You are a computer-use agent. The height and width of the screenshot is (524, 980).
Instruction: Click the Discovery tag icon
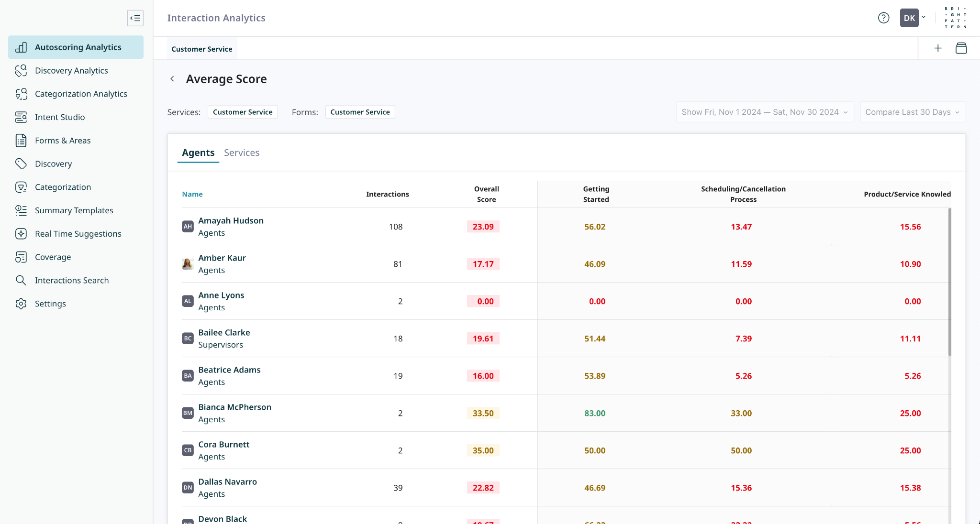[x=21, y=164]
